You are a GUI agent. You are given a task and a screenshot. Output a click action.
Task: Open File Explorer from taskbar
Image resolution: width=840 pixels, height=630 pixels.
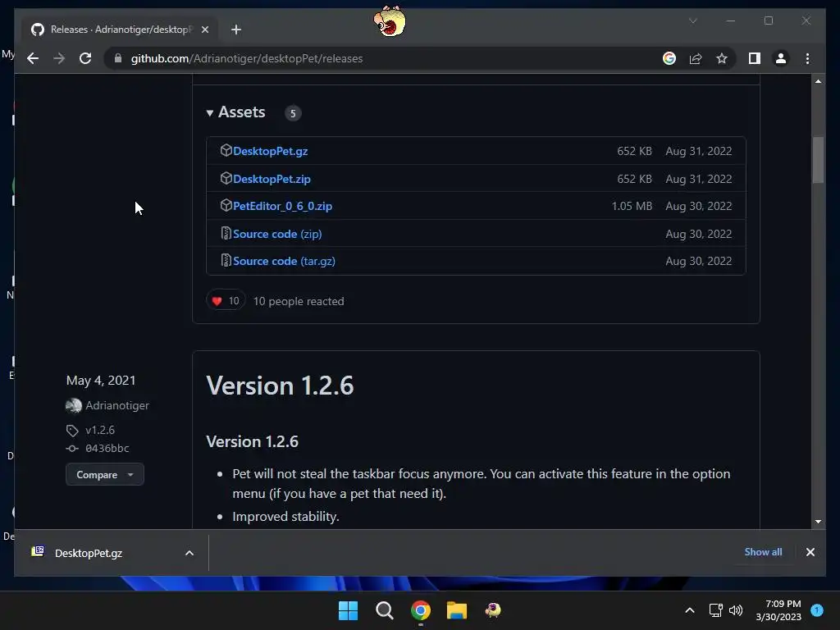pos(456,610)
